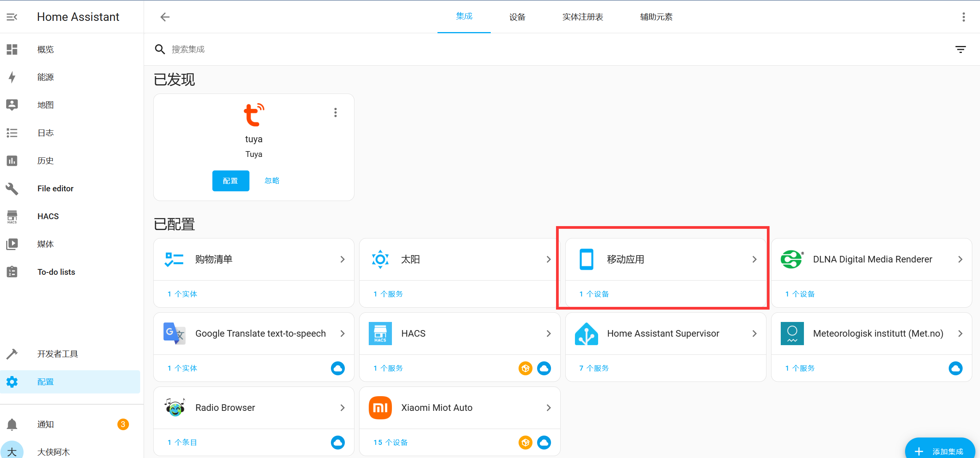The image size is (980, 458).
Task: Open 开发者工具 hammer icon
Action: [12, 354]
